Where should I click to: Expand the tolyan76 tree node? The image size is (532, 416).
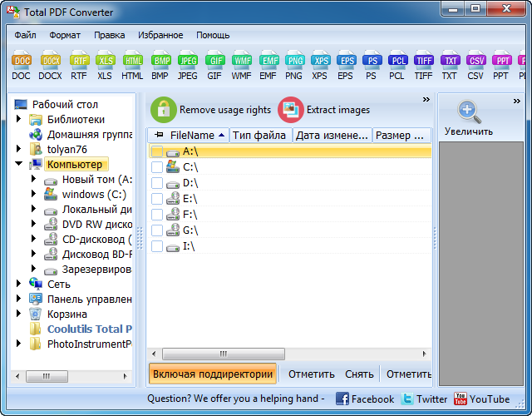pyautogui.click(x=18, y=149)
